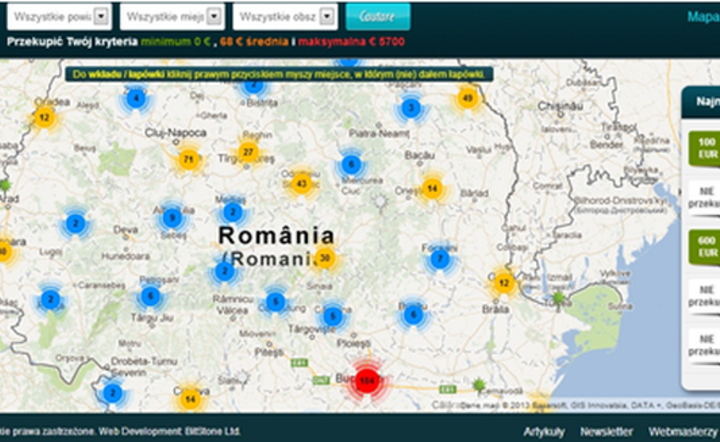The width and height of the screenshot is (720, 442).
Task: Click the 2 cluster west of Deva
Action: click(x=75, y=224)
